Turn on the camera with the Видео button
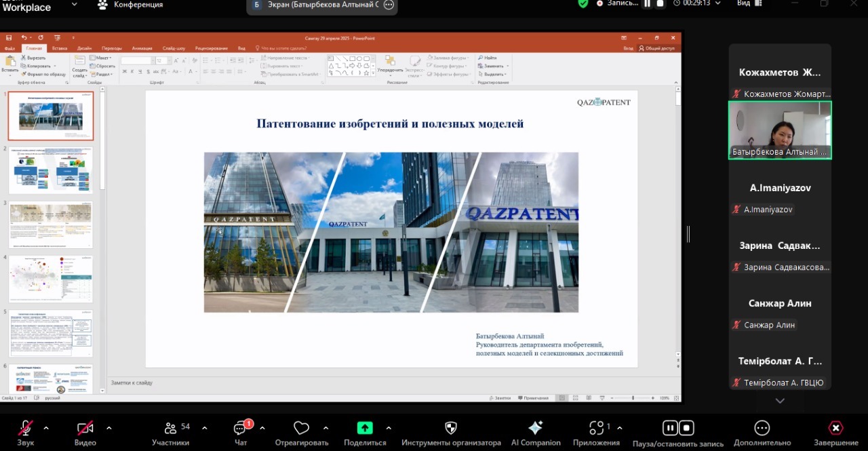 85,428
